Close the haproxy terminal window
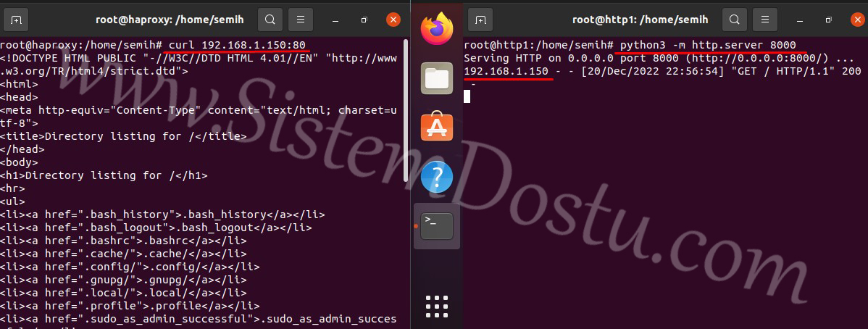 [393, 20]
